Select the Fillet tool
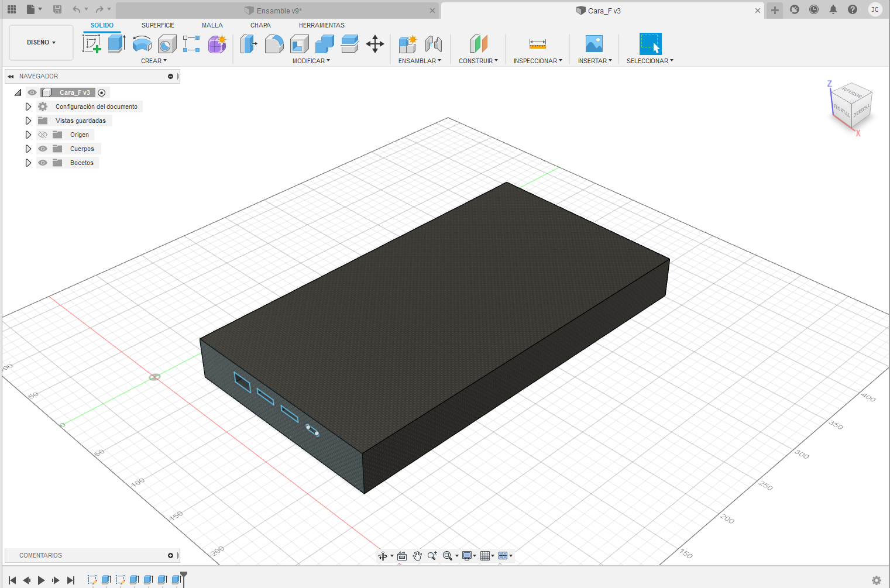This screenshot has width=890, height=588. pos(274,44)
